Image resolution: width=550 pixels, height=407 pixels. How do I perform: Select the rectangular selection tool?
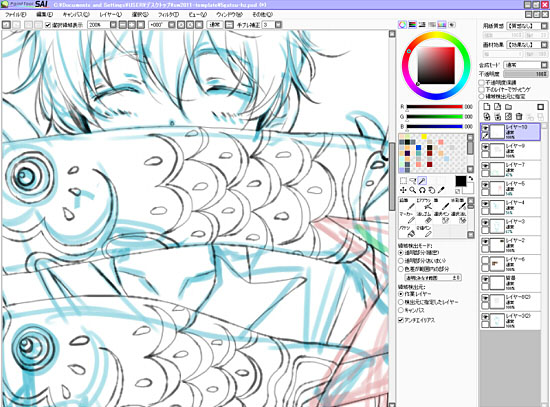pos(403,181)
